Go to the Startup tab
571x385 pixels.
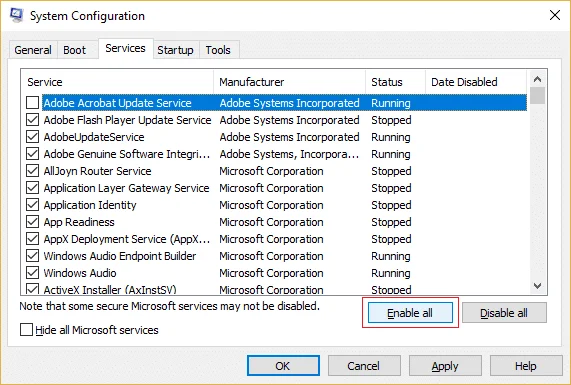tap(175, 50)
